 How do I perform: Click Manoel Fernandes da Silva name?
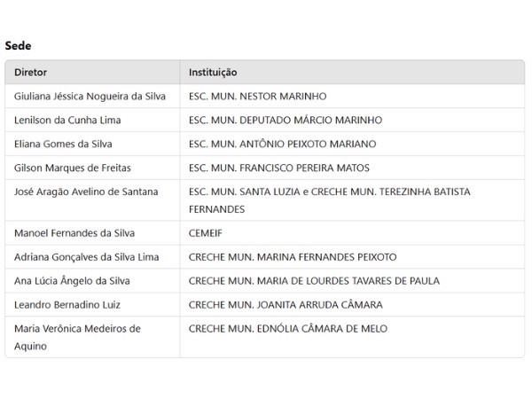pyautogui.click(x=74, y=233)
